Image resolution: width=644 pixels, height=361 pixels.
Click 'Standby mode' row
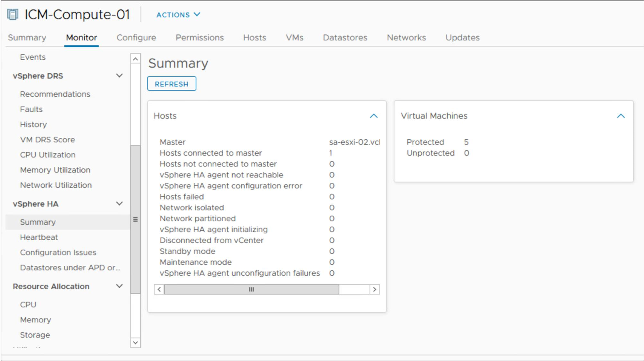[x=270, y=252]
